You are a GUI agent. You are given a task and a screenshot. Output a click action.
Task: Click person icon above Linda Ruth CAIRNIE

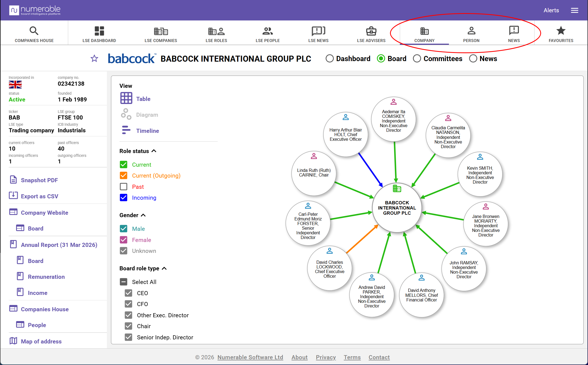point(314,156)
